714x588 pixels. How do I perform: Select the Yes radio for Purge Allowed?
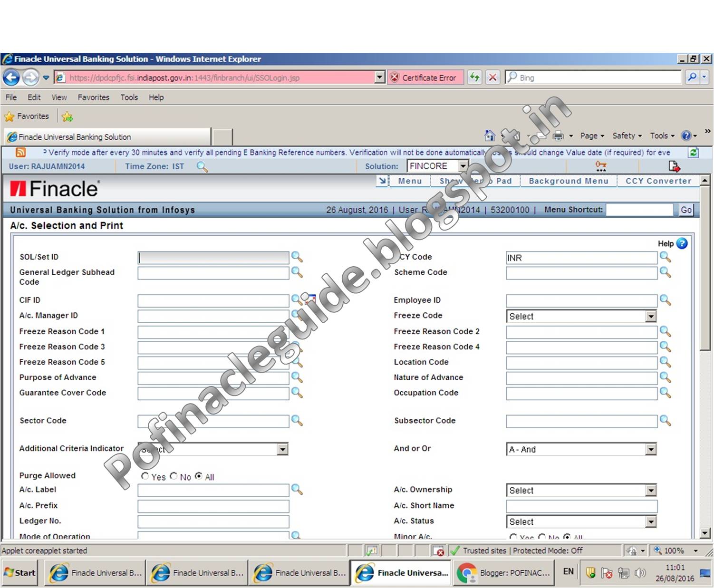[x=145, y=476]
